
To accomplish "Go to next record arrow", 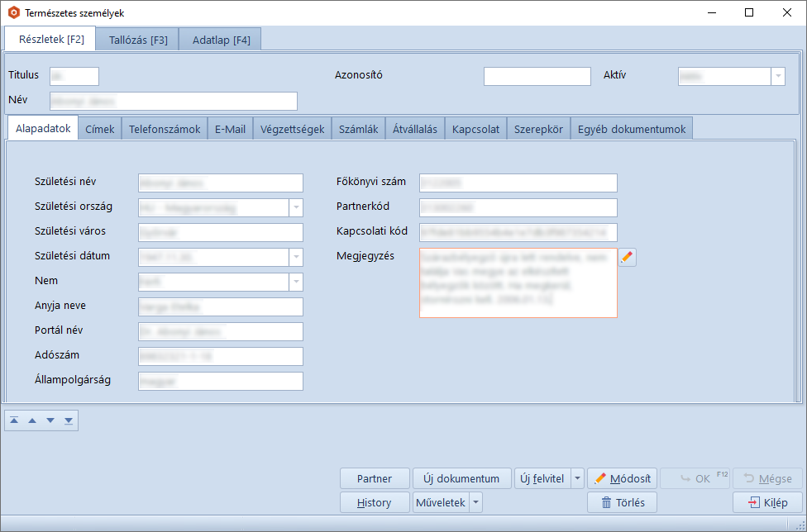I will pos(50,420).
